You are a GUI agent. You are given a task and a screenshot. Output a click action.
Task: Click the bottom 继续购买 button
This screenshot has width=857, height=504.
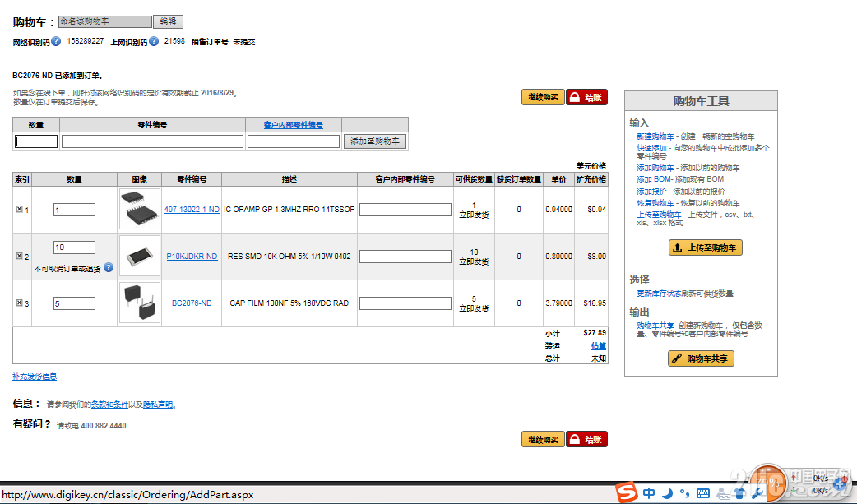point(543,440)
